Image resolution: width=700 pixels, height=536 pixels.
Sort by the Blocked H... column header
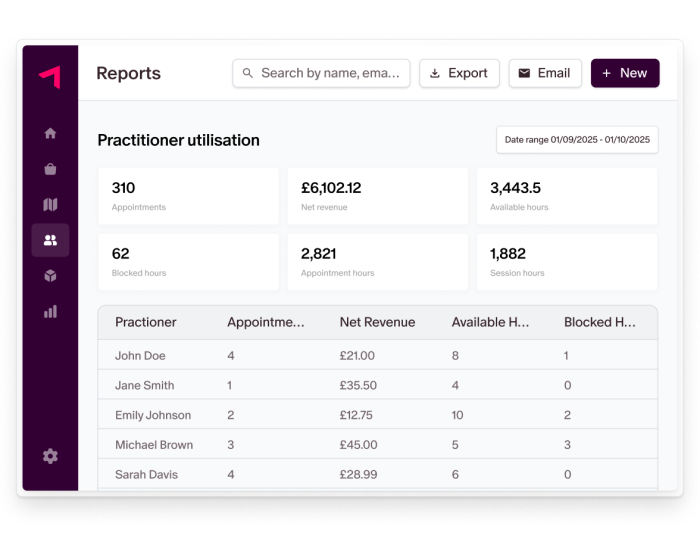600,322
